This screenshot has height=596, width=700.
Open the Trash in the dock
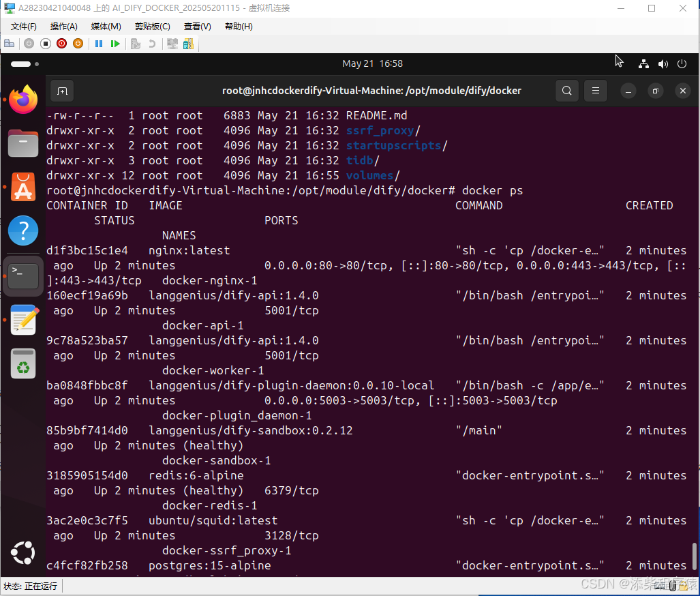tap(23, 363)
